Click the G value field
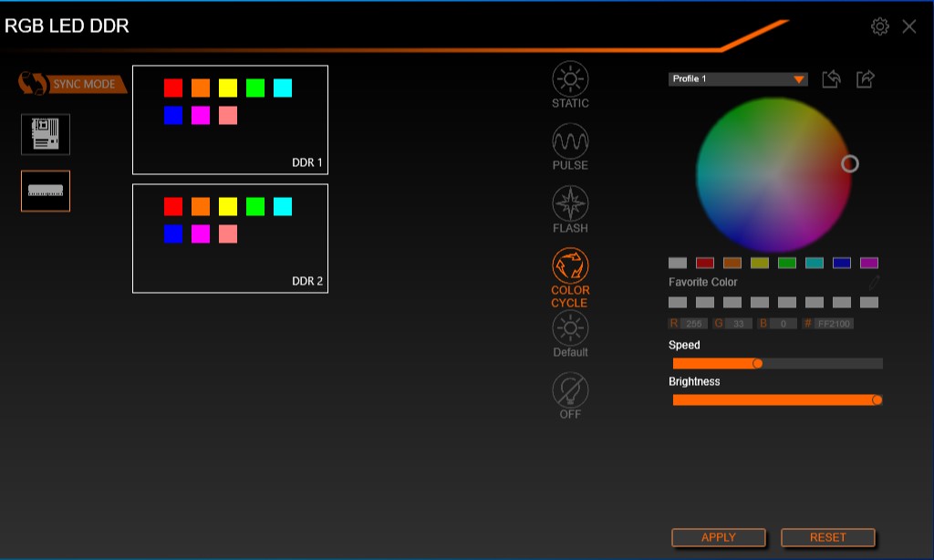This screenshot has height=560, width=934. click(739, 324)
